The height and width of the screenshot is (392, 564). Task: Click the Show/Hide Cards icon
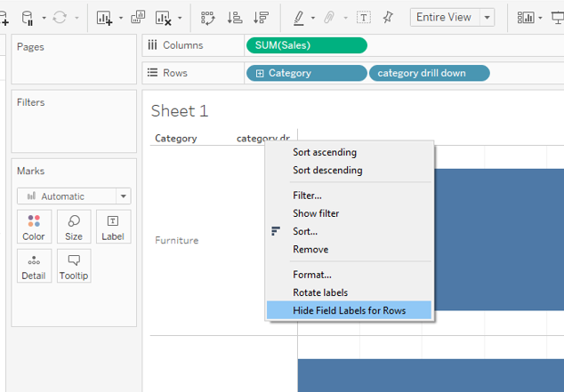tap(526, 17)
